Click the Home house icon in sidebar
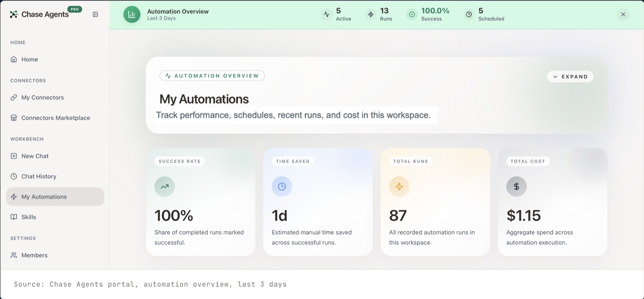The image size is (644, 299). 14,59
